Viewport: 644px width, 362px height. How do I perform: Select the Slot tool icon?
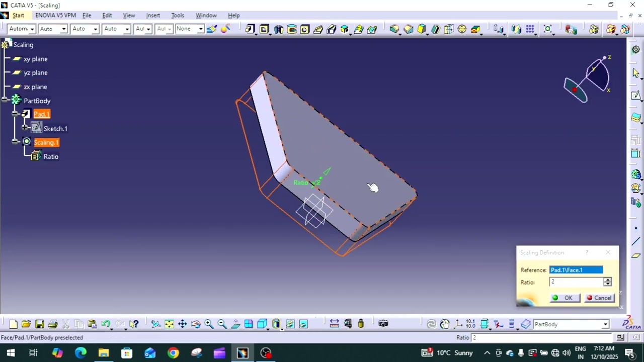332,29
